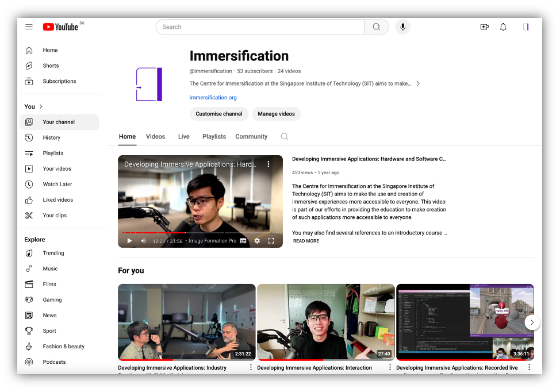
Task: Activate voice search microphone
Action: 403,27
